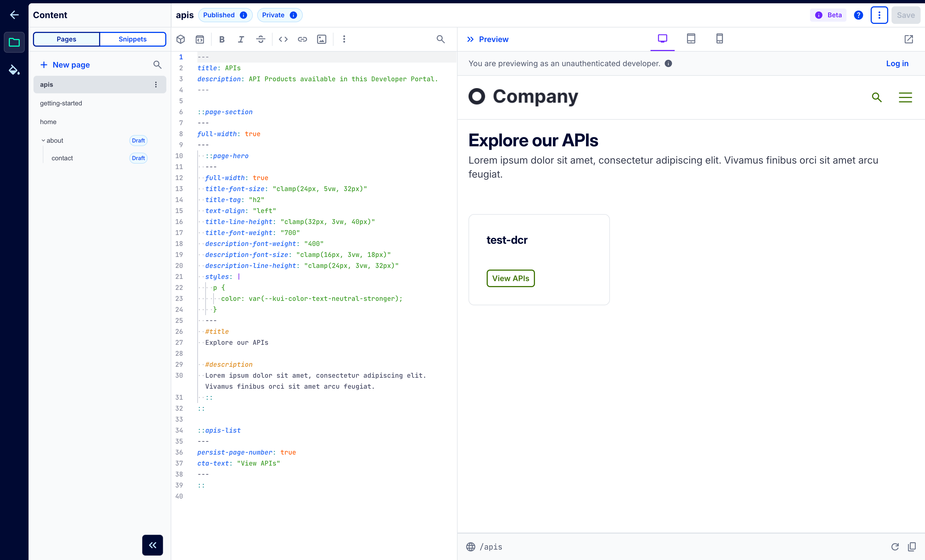Toggle italic formatting

241,39
